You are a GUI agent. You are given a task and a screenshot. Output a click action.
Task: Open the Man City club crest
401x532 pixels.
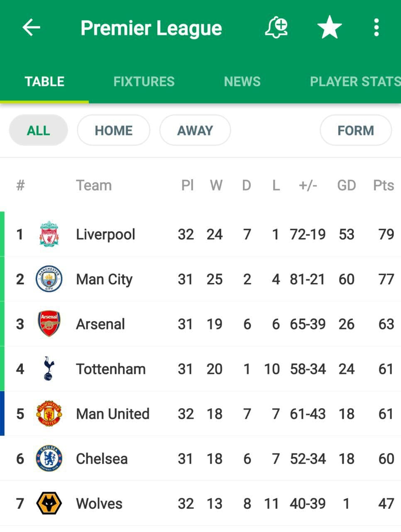tap(49, 279)
